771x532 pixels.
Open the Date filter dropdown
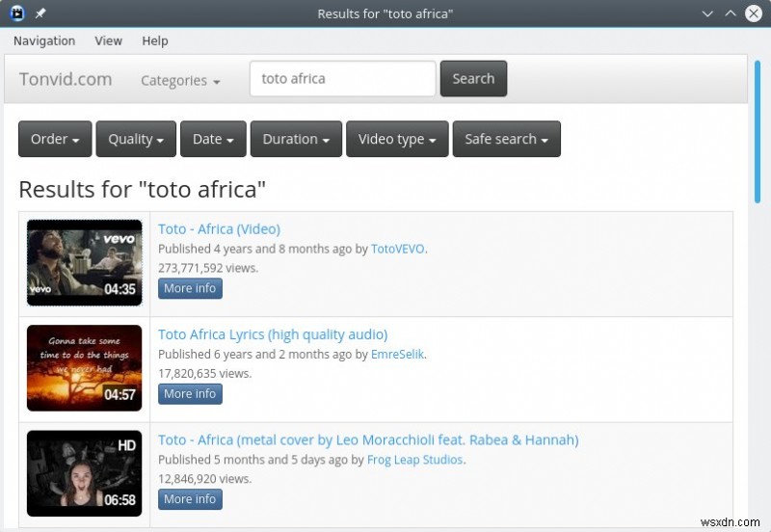[x=213, y=139]
